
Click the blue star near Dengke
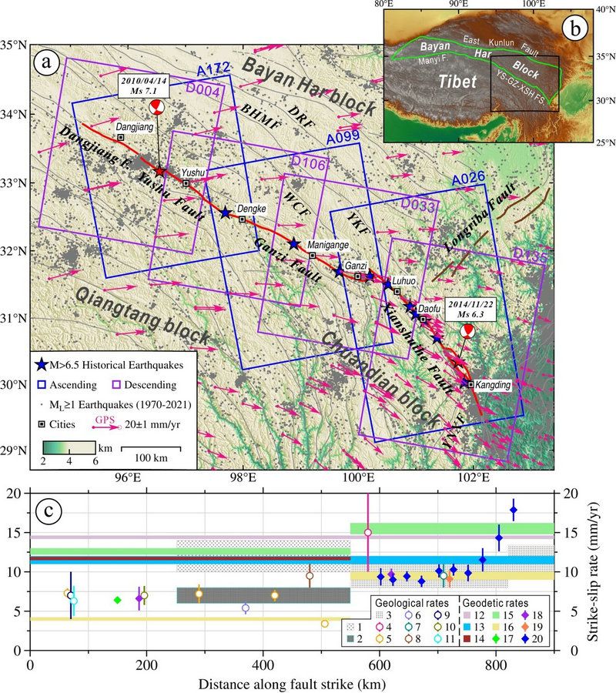pyautogui.click(x=226, y=213)
